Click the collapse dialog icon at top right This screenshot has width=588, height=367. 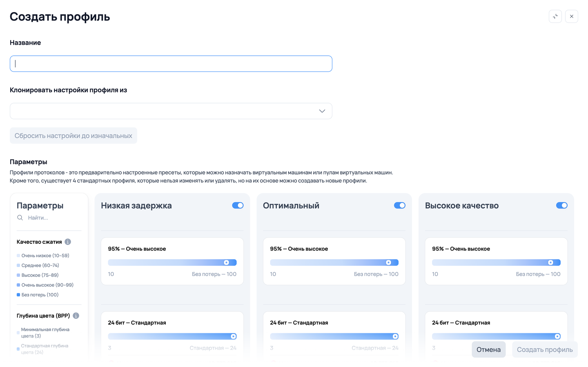(555, 16)
